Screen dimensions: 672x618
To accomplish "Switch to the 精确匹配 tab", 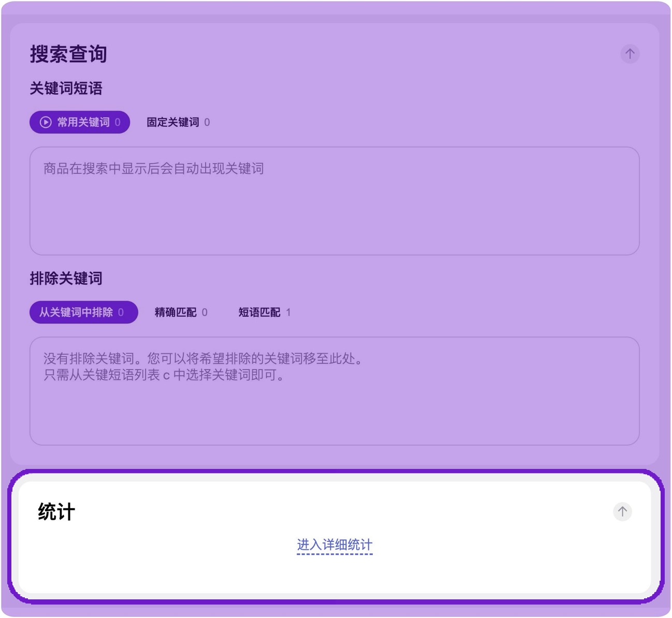I will pos(181,312).
